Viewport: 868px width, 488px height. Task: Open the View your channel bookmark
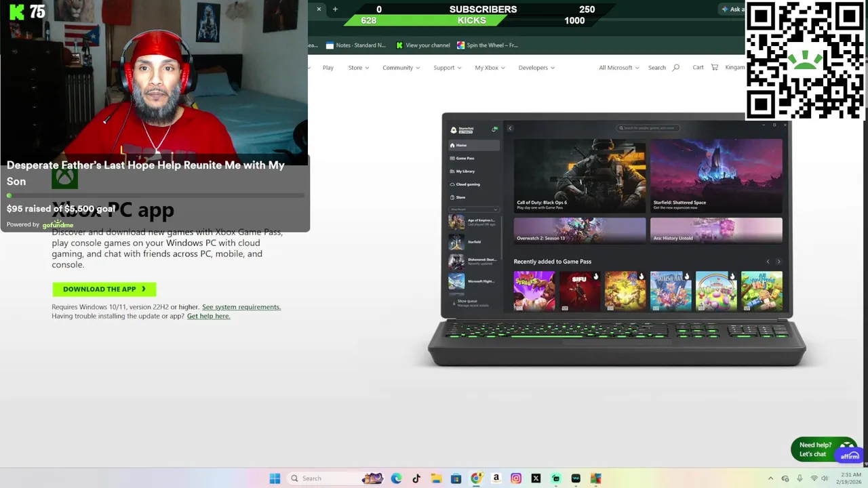[x=423, y=45]
